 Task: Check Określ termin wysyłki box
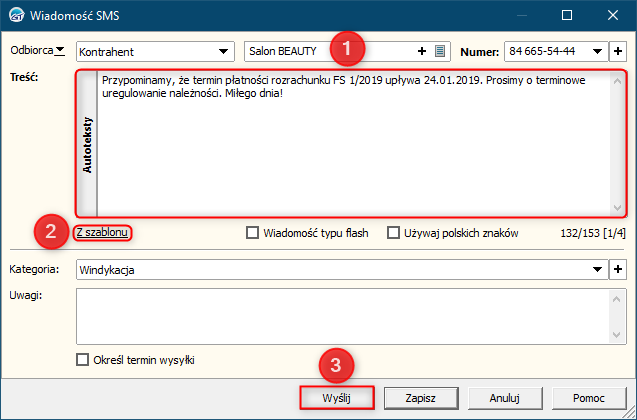[x=82, y=359]
